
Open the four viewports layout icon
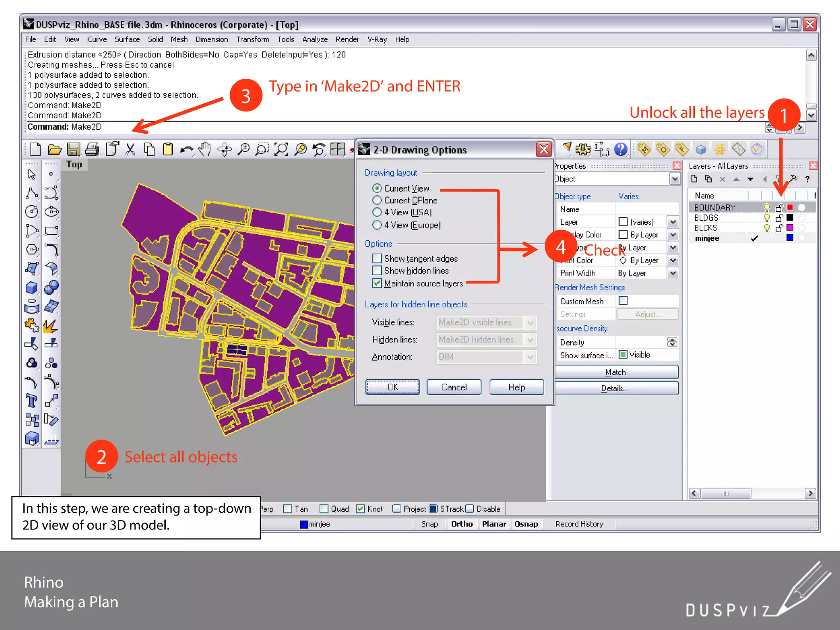pyautogui.click(x=338, y=149)
